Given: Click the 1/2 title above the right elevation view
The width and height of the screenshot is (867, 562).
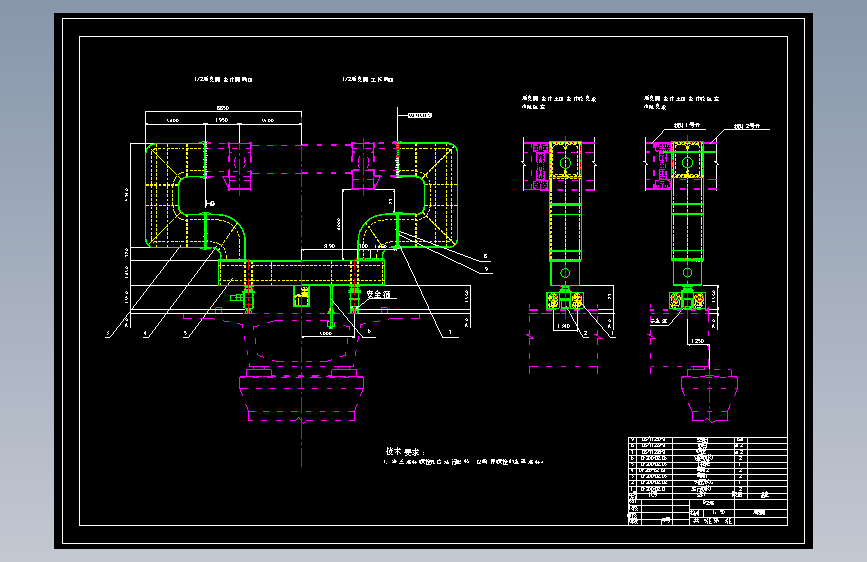Looking at the screenshot, I should point(368,80).
